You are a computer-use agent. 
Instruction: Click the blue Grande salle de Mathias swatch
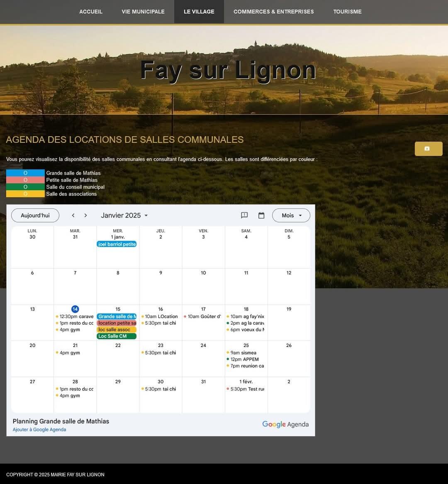[25, 173]
